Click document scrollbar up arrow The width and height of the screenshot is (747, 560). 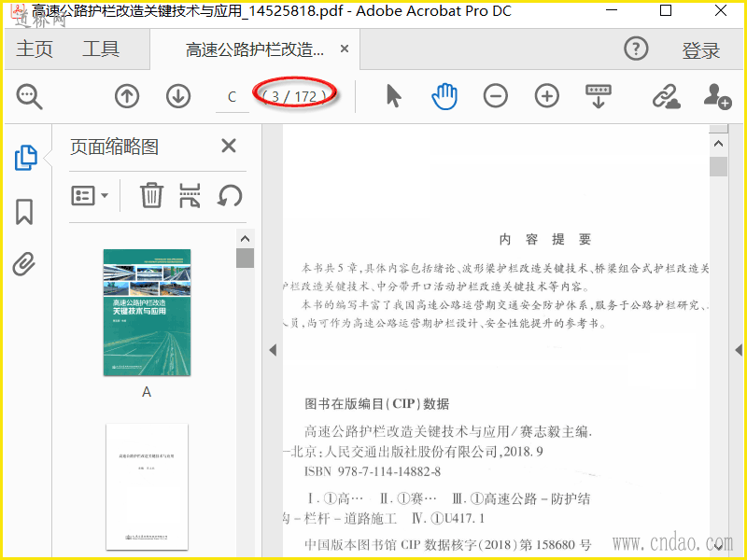point(718,144)
